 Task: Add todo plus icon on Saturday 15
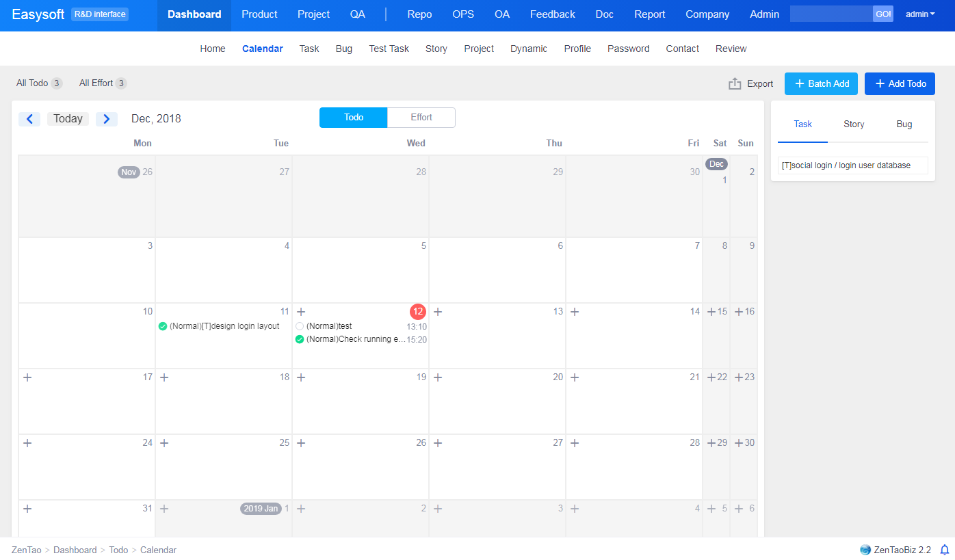tap(711, 312)
